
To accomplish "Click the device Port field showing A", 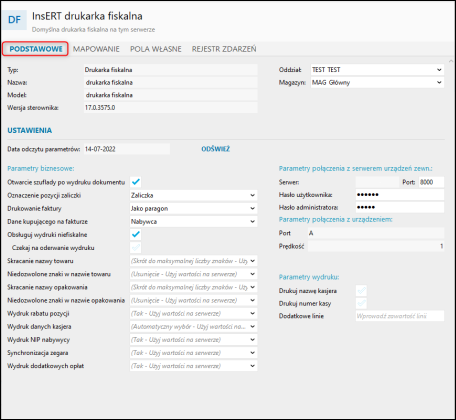I will pos(376,233).
